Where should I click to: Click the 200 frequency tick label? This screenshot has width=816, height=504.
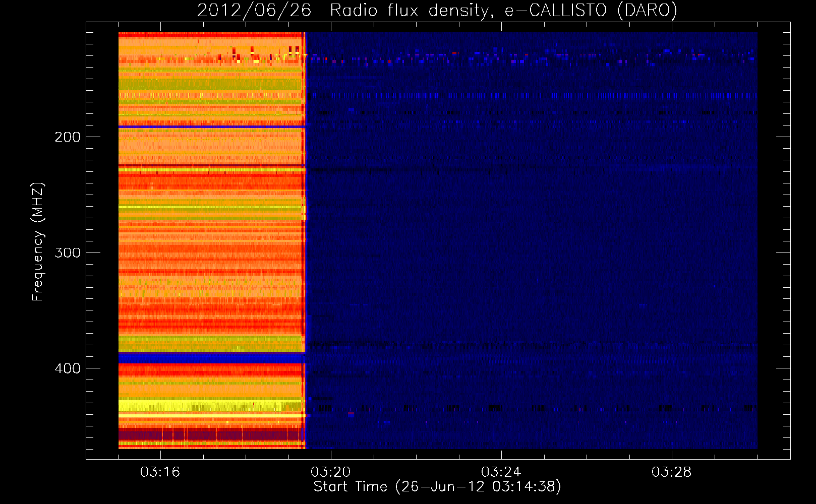tap(68, 137)
